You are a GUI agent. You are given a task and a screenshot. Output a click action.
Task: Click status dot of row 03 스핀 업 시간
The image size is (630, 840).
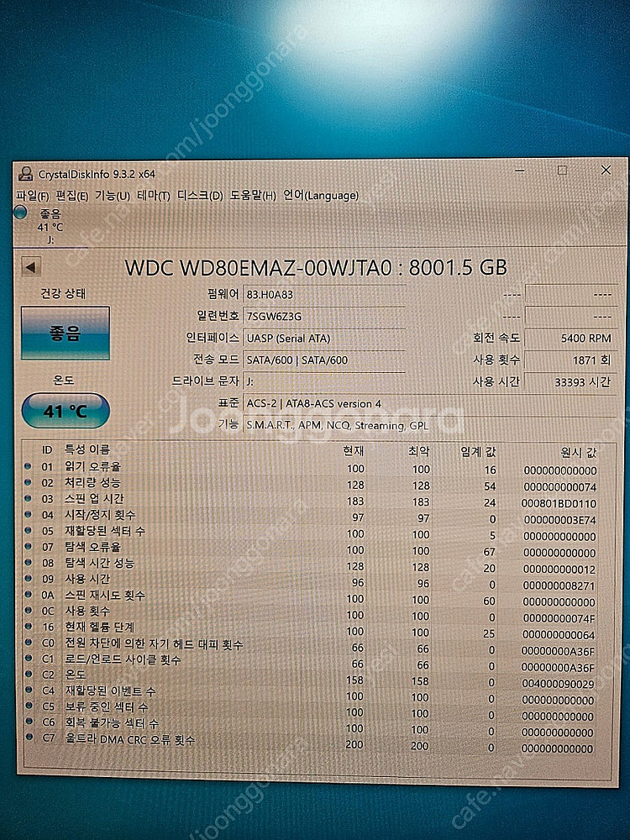tap(28, 498)
